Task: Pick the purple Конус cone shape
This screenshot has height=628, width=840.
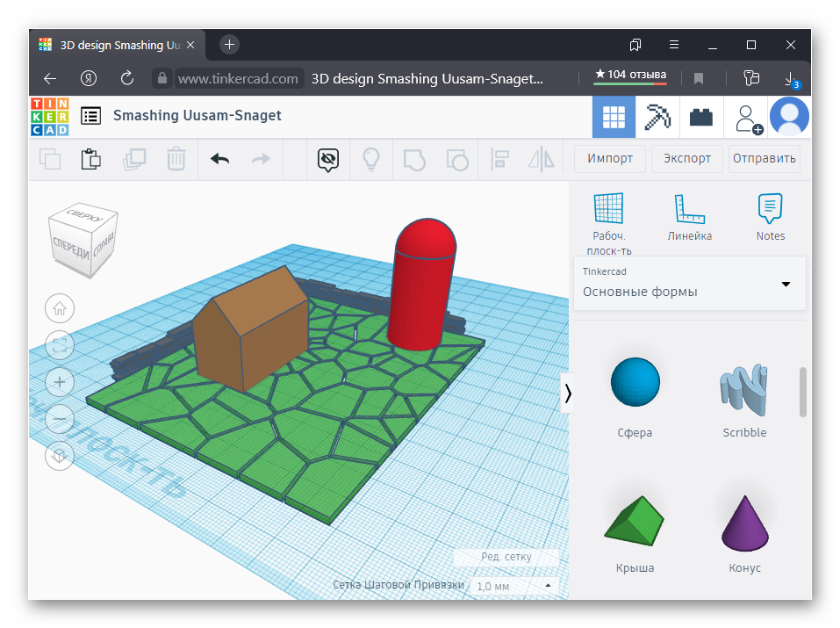Action: pyautogui.click(x=744, y=523)
